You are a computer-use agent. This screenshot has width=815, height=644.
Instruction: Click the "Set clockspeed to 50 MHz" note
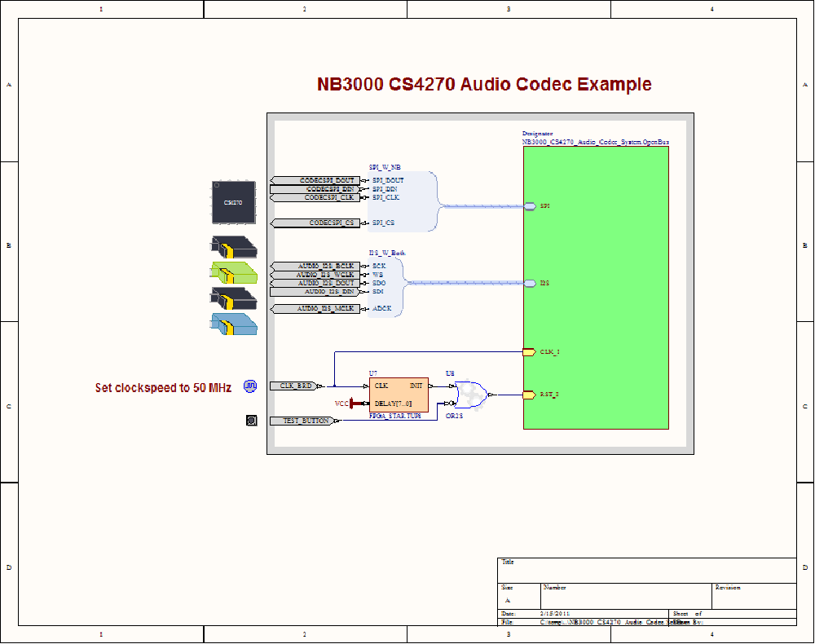point(163,388)
